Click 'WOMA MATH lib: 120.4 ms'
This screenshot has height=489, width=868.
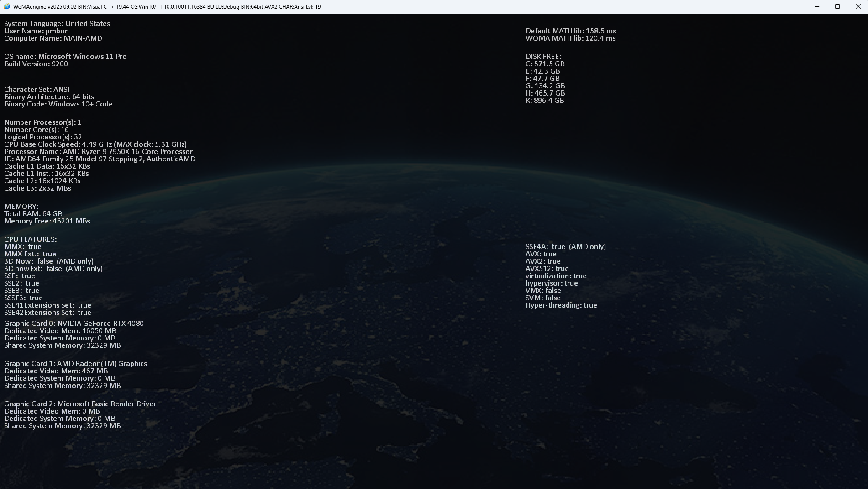(x=571, y=38)
